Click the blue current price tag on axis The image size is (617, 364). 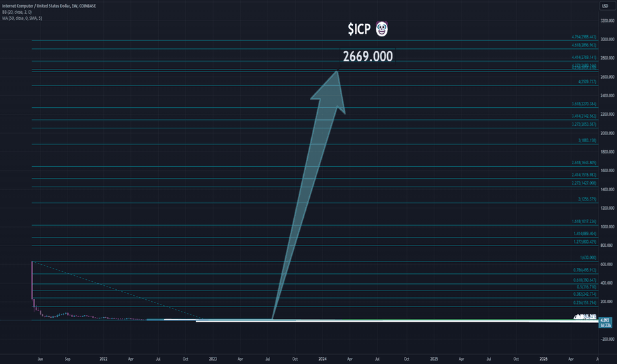[605, 323]
